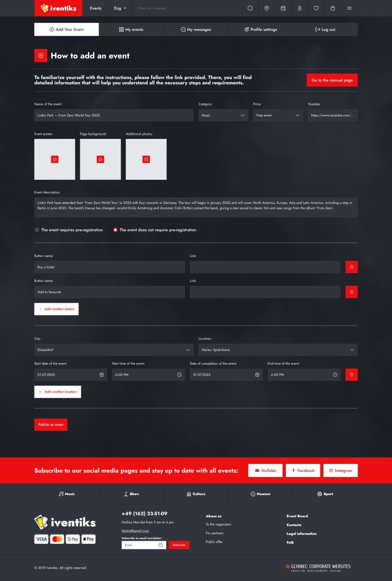Open Events in the top navigation

click(x=96, y=8)
